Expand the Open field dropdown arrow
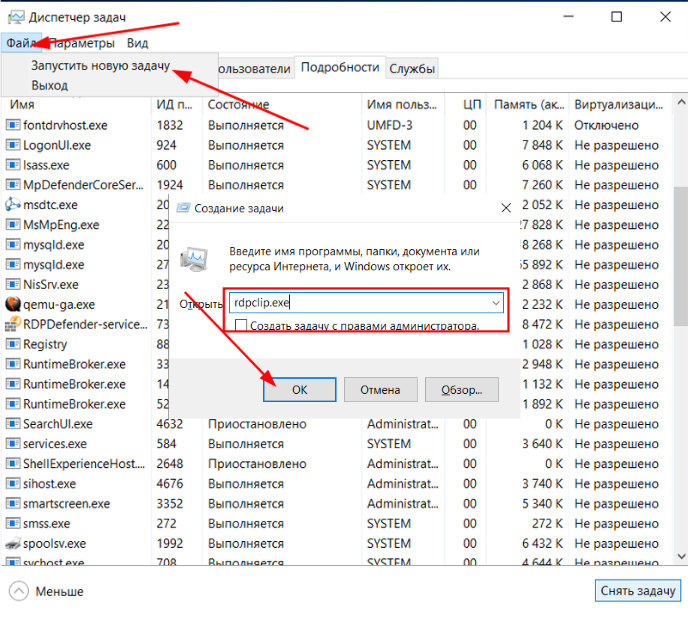 pyautogui.click(x=496, y=302)
